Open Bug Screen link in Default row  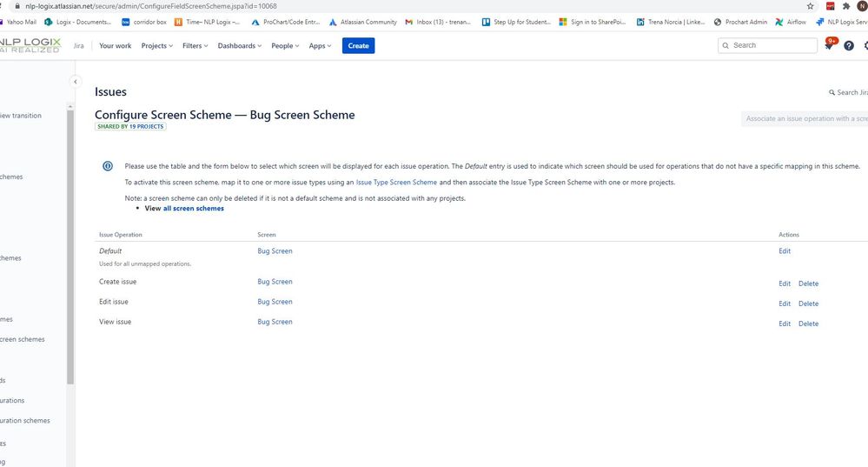coord(275,251)
